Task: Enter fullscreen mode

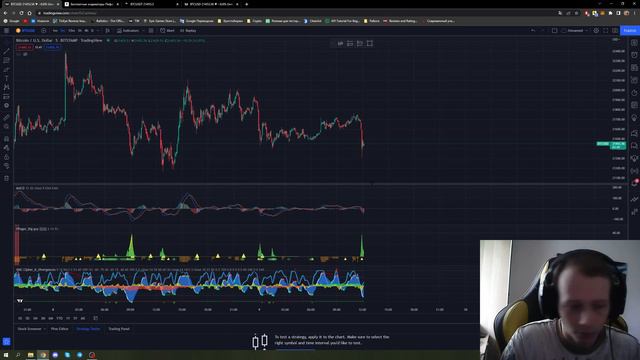Action: tap(605, 31)
